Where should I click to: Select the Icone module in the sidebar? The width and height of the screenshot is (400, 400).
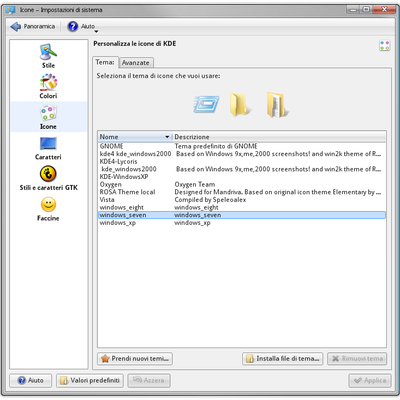click(x=48, y=117)
